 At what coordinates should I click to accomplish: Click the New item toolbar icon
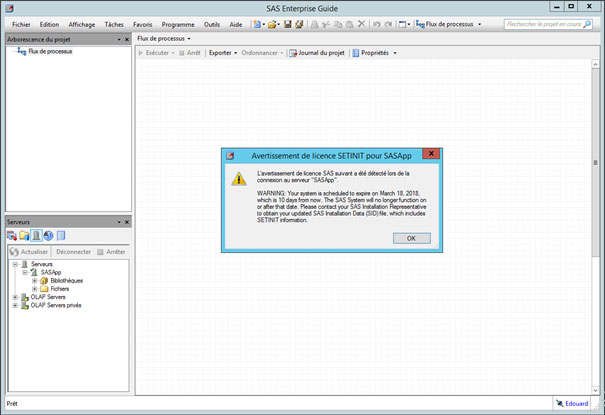coord(257,24)
